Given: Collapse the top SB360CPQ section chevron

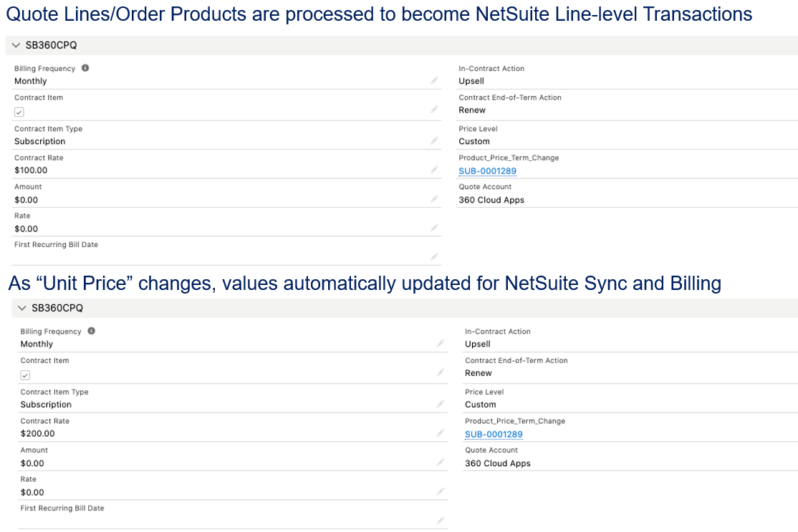Looking at the screenshot, I should 16,45.
